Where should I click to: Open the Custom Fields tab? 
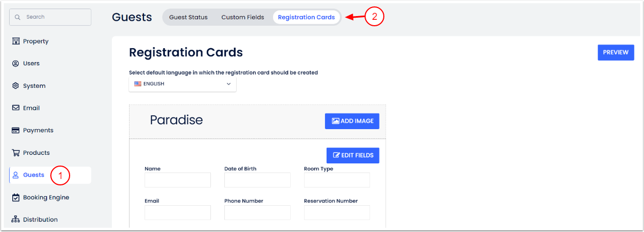point(243,17)
